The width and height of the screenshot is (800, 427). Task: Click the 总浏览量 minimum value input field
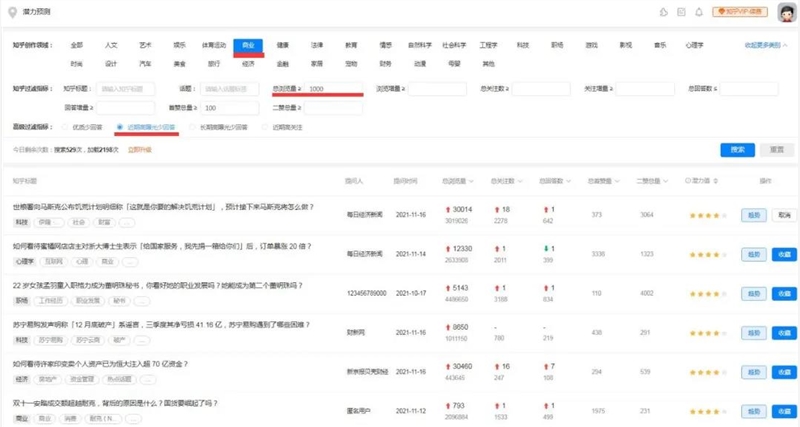(330, 89)
